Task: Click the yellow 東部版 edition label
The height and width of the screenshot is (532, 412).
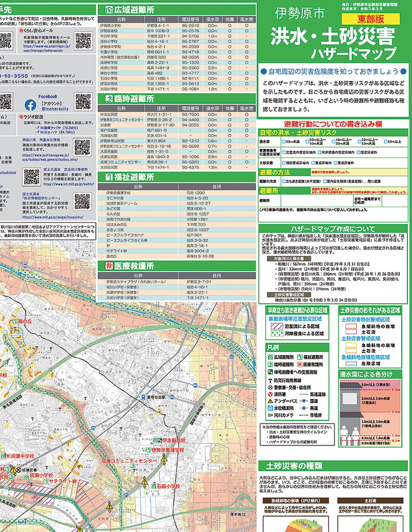Action: coord(370,19)
